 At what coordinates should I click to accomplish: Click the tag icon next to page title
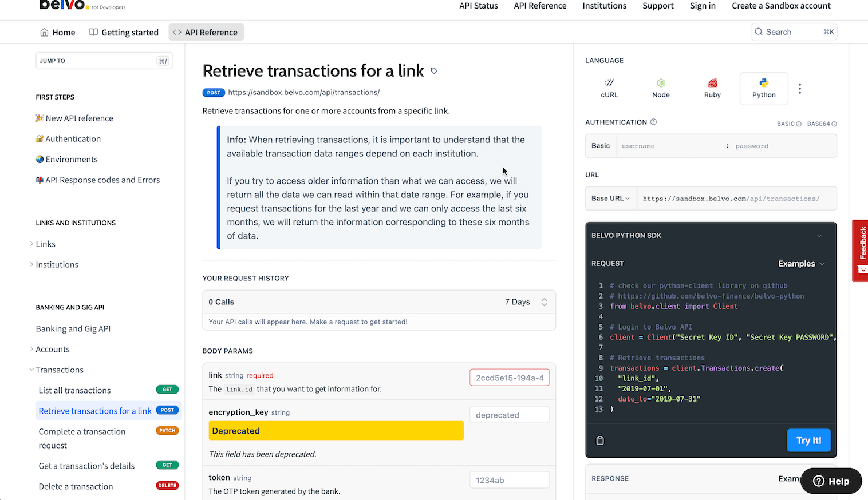click(x=434, y=71)
